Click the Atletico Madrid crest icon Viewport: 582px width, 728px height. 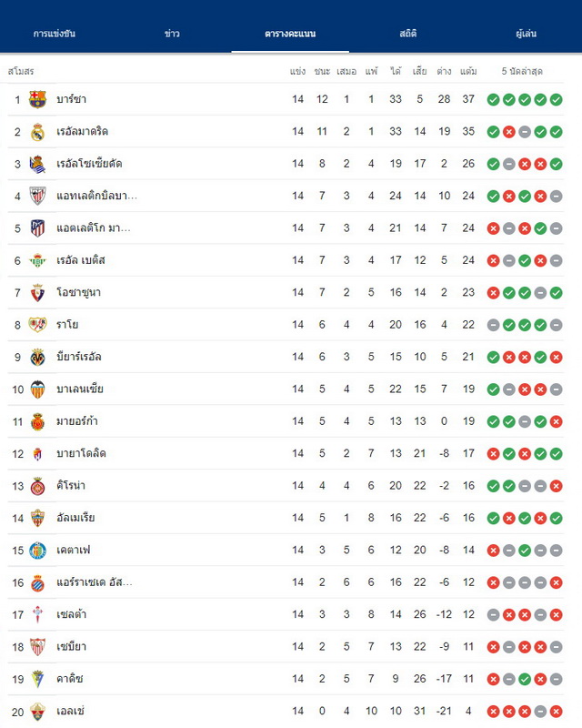coord(37,228)
